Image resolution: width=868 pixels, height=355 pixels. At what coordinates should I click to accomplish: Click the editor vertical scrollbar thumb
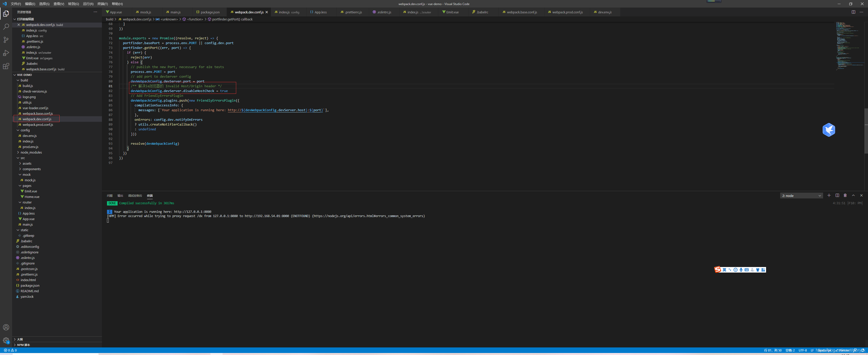866,131
